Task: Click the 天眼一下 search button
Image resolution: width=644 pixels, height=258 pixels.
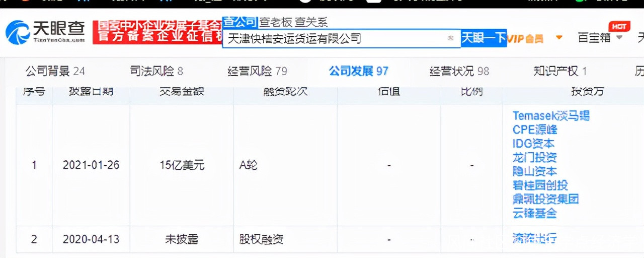Action: coord(484,38)
